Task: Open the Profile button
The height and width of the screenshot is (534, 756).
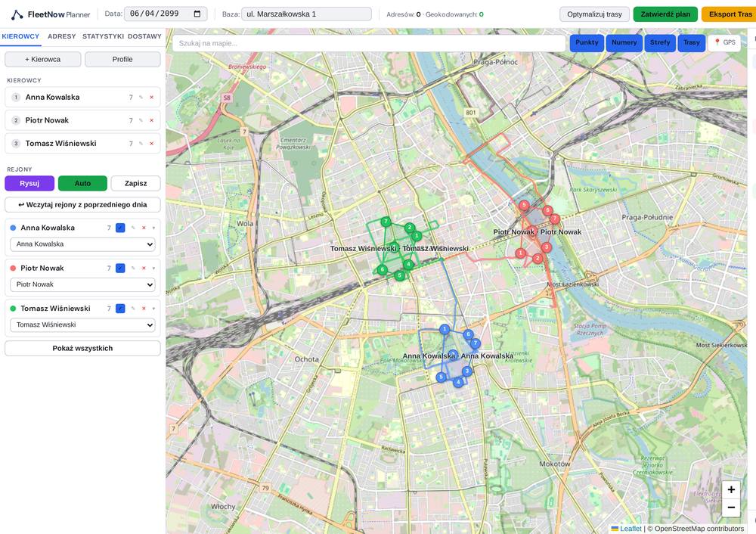Action: tap(122, 59)
